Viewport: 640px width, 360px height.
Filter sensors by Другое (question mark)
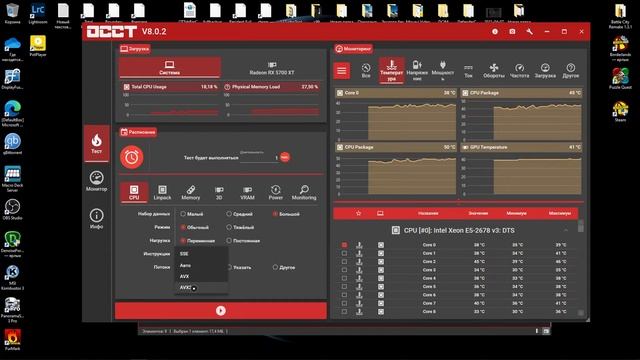(571, 71)
